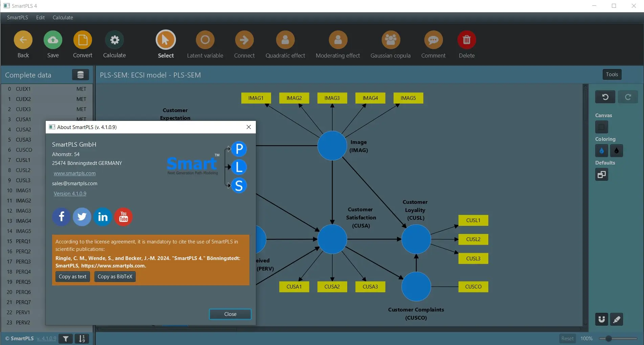Open the indicator filter funnel options
The image size is (644, 345).
[x=66, y=339]
